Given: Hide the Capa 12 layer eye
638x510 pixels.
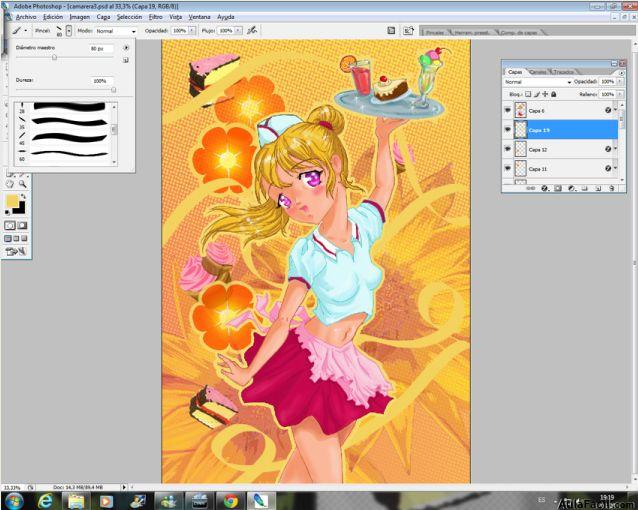Looking at the screenshot, I should [507, 149].
